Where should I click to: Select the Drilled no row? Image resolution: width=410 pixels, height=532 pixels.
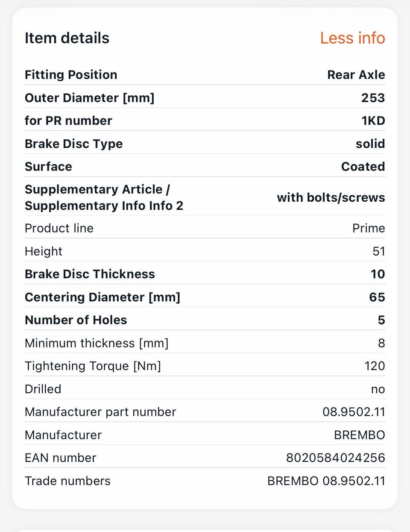pyautogui.click(x=205, y=389)
